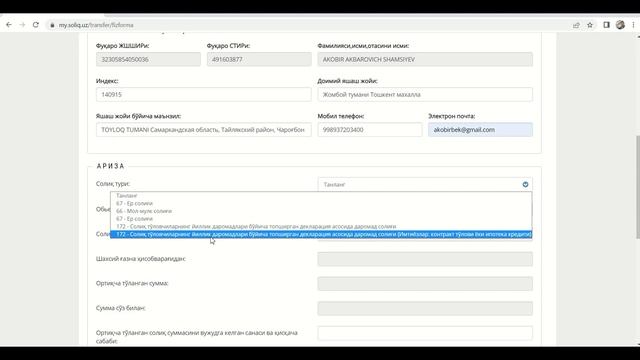The width and height of the screenshot is (640, 360).
Task: Bookmark this page with the star
Action: coord(590,25)
